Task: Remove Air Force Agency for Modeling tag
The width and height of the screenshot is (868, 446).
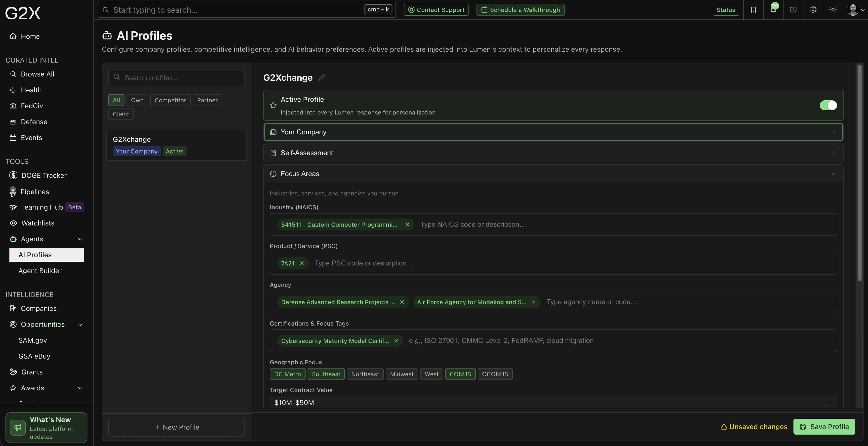Action: coord(533,302)
